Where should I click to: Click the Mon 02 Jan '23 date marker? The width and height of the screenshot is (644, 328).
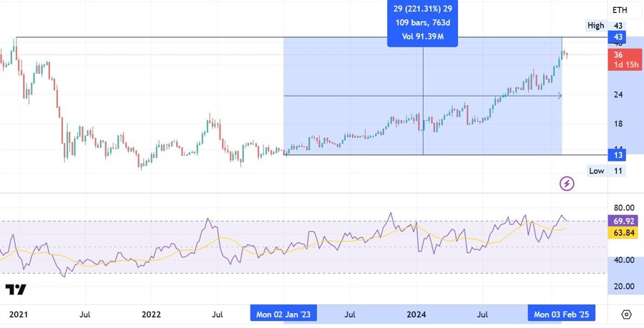[283, 314]
